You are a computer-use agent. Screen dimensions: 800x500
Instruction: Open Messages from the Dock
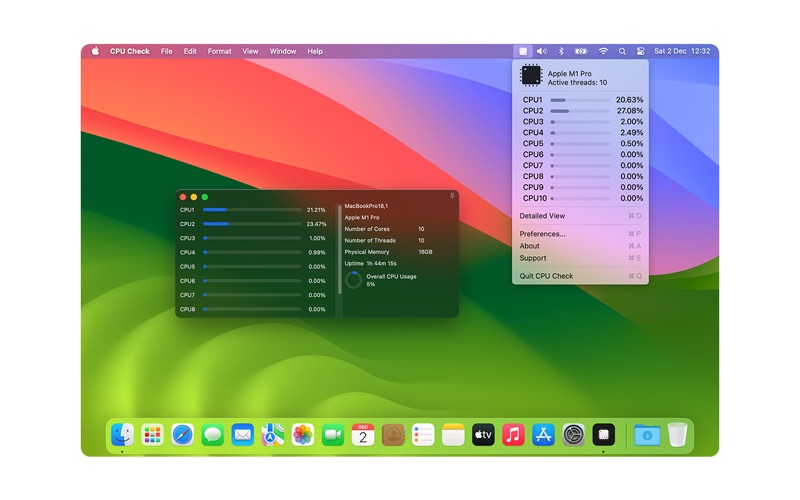[213, 435]
